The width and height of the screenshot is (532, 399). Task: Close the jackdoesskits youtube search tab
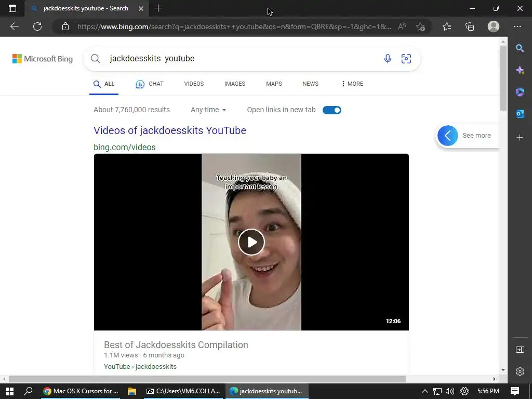[141, 8]
